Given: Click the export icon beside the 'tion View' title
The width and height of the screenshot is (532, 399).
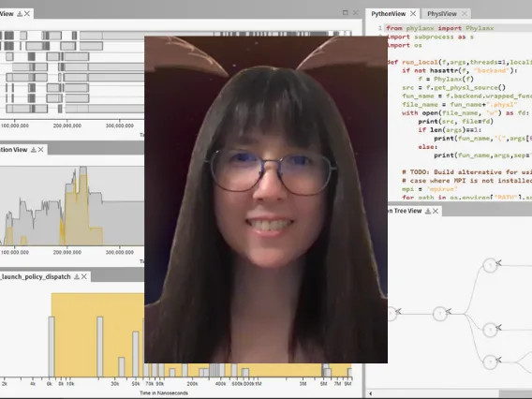Looking at the screenshot, I should tap(34, 150).
